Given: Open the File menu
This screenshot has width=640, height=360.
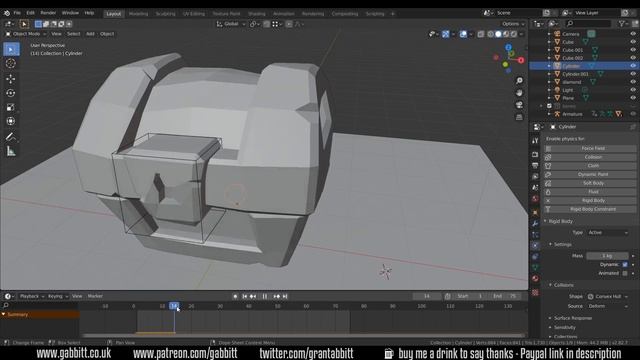Looking at the screenshot, I should coord(17,13).
